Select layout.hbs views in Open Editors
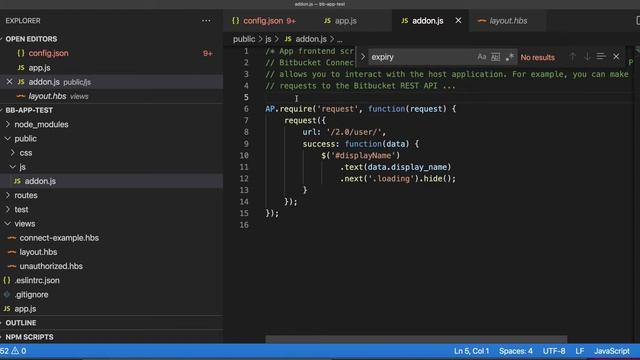 [111, 96]
